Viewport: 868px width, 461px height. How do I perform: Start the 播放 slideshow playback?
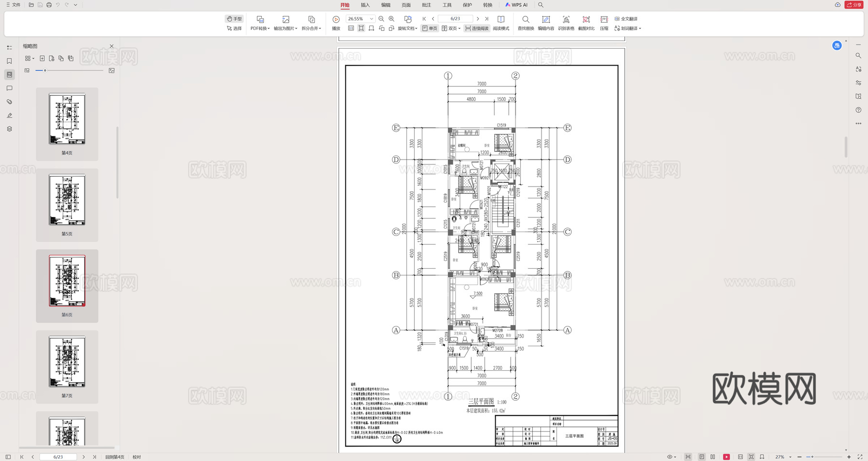[336, 22]
